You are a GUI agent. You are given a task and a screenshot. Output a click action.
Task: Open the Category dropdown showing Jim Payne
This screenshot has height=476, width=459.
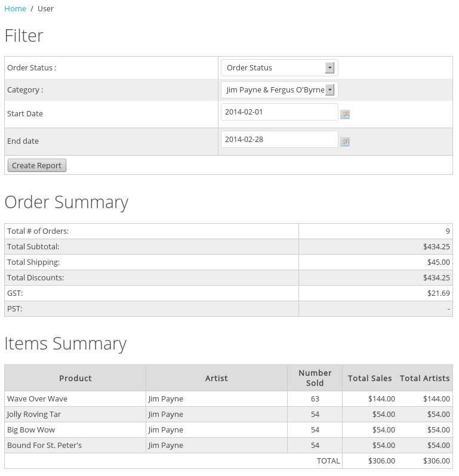tap(279, 90)
